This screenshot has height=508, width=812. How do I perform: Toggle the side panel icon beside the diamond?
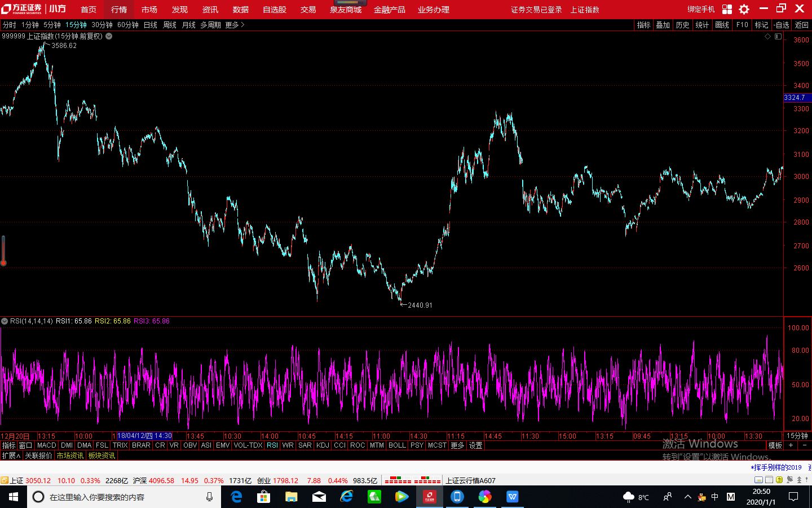point(778,36)
